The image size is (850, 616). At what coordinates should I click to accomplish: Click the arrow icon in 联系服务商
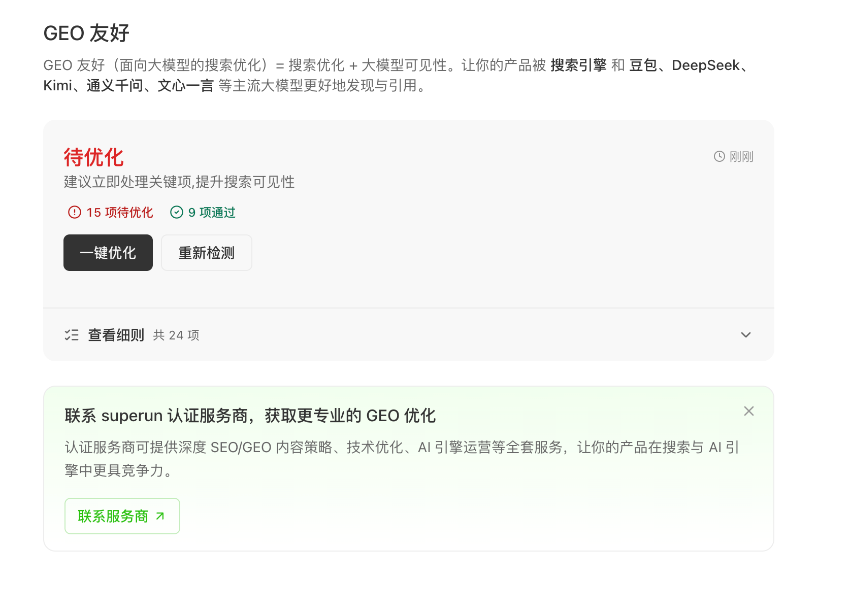click(160, 516)
